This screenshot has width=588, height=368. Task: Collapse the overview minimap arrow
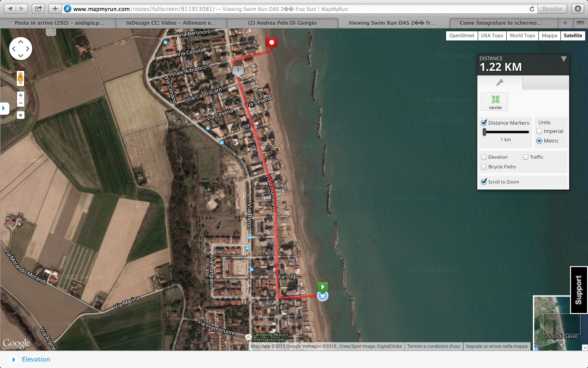click(585, 347)
